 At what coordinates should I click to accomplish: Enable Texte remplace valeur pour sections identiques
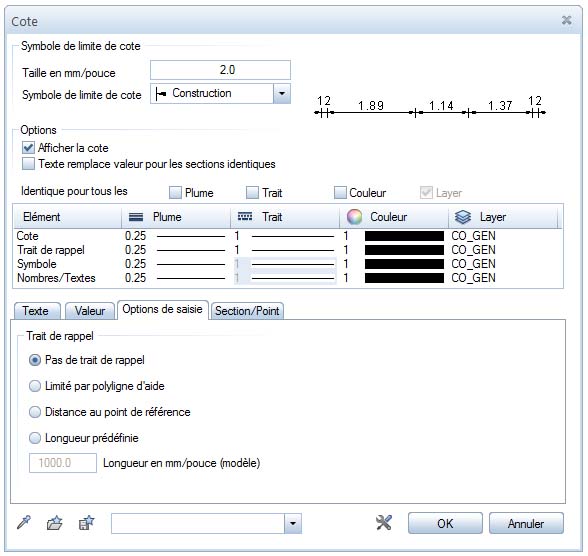28,164
